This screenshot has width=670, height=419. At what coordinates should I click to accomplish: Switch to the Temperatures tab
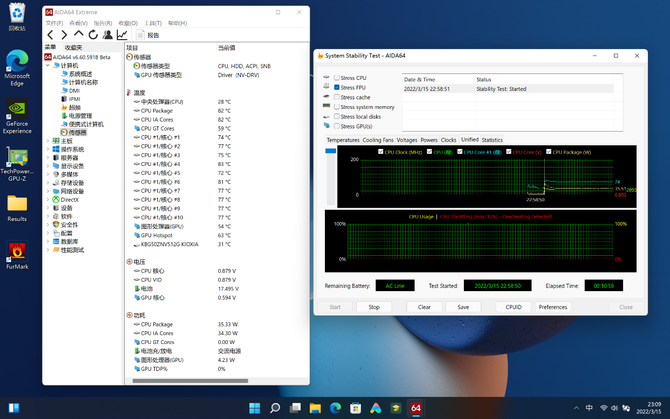342,140
